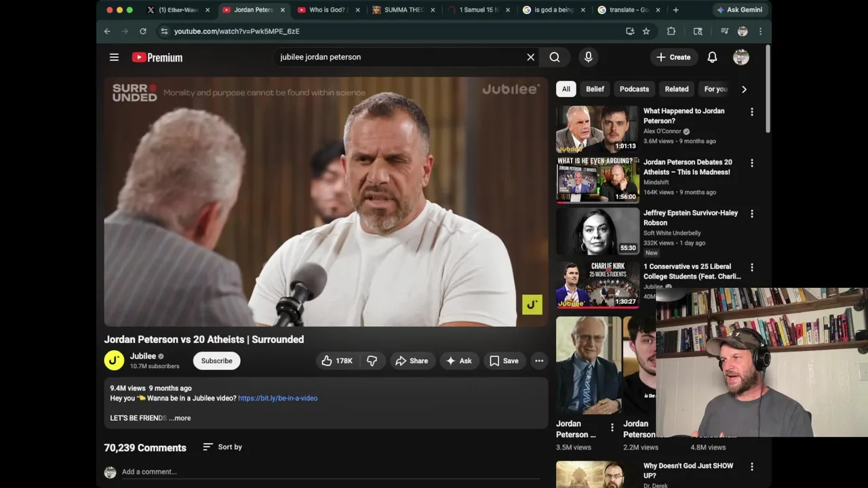This screenshot has height=488, width=868.
Task: Open account avatar menu on YouTube
Action: [741, 58]
